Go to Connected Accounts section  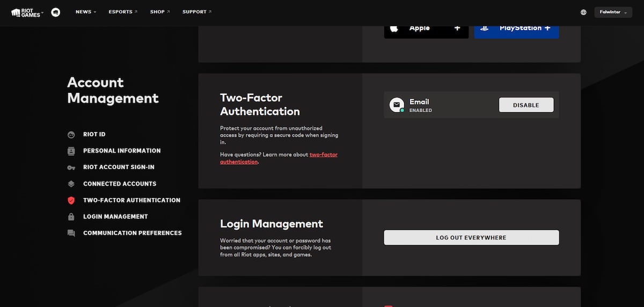(x=120, y=184)
